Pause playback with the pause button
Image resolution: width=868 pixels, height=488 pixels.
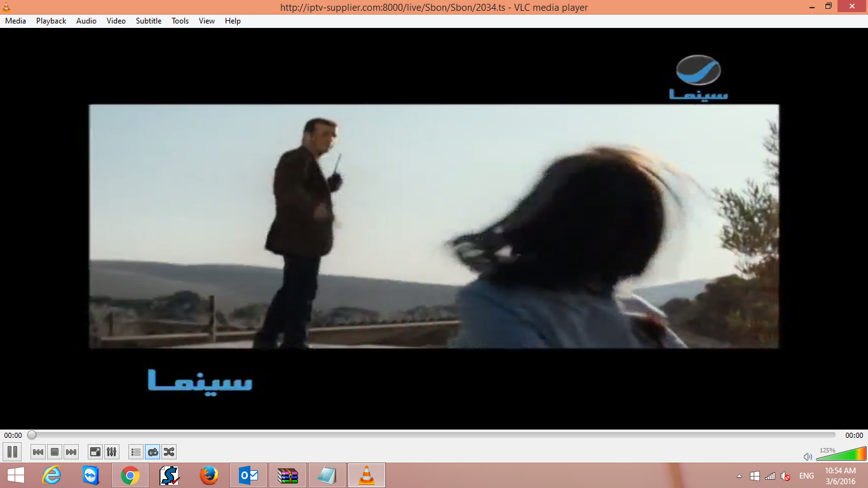(x=12, y=452)
